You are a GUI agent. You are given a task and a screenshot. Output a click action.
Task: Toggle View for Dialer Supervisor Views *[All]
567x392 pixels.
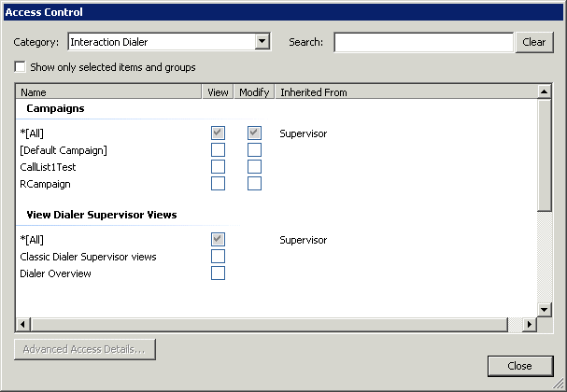point(218,240)
